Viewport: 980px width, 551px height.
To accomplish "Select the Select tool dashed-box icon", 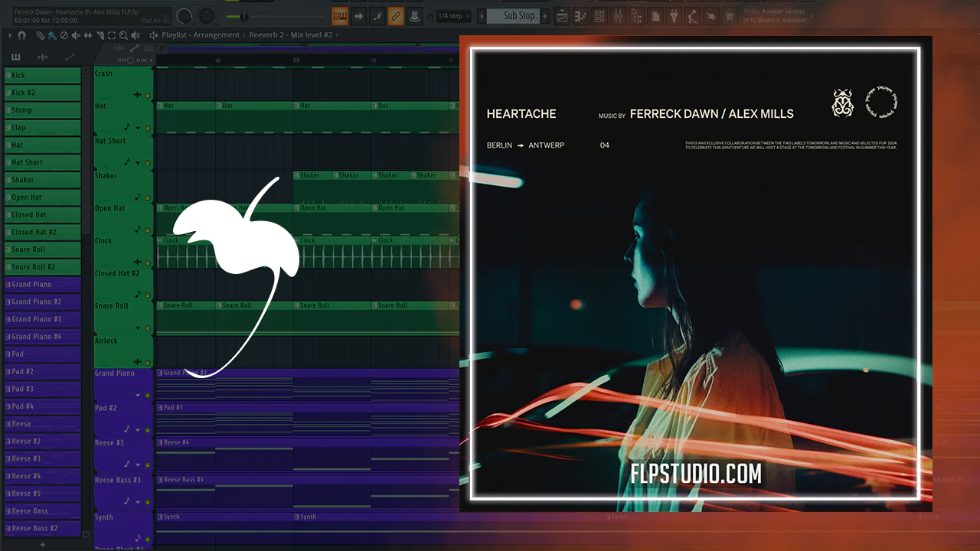I will (x=112, y=35).
